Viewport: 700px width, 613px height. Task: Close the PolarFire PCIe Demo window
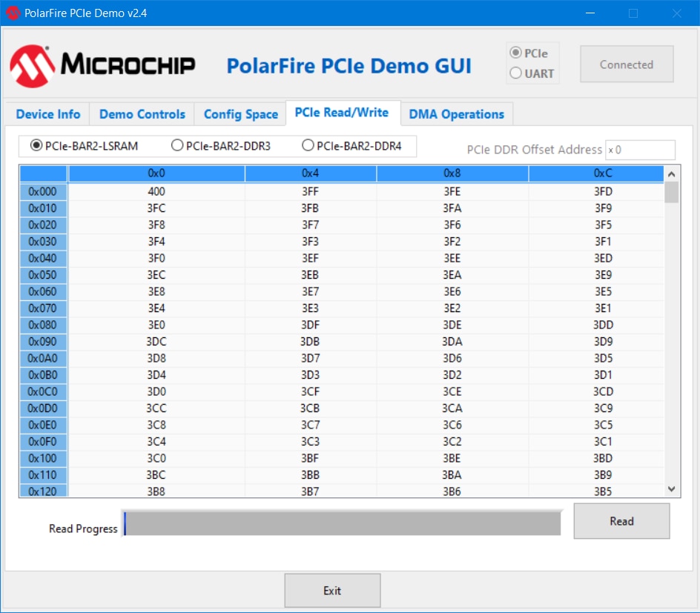click(677, 13)
